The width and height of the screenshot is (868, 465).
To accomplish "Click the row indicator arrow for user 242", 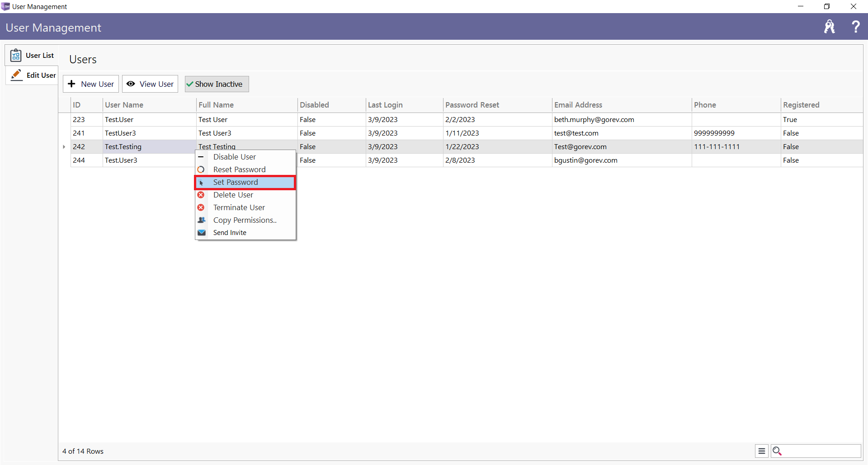I will (x=64, y=147).
